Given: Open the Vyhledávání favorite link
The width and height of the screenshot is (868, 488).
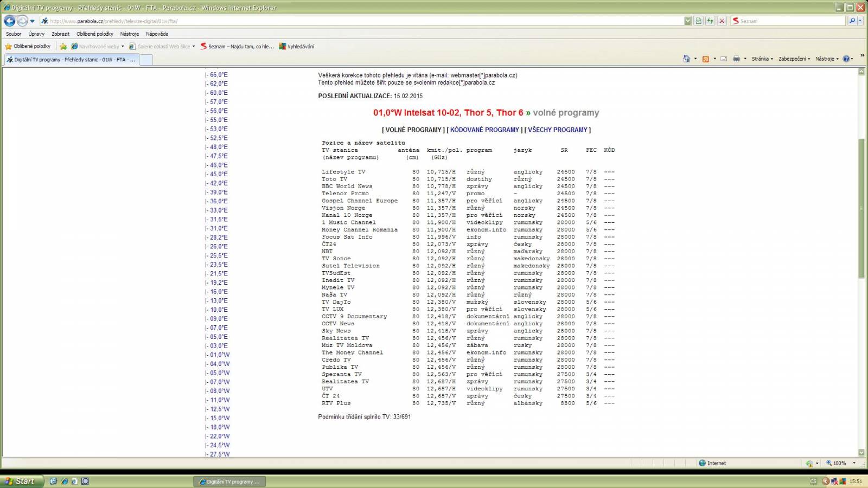Looking at the screenshot, I should (297, 46).
